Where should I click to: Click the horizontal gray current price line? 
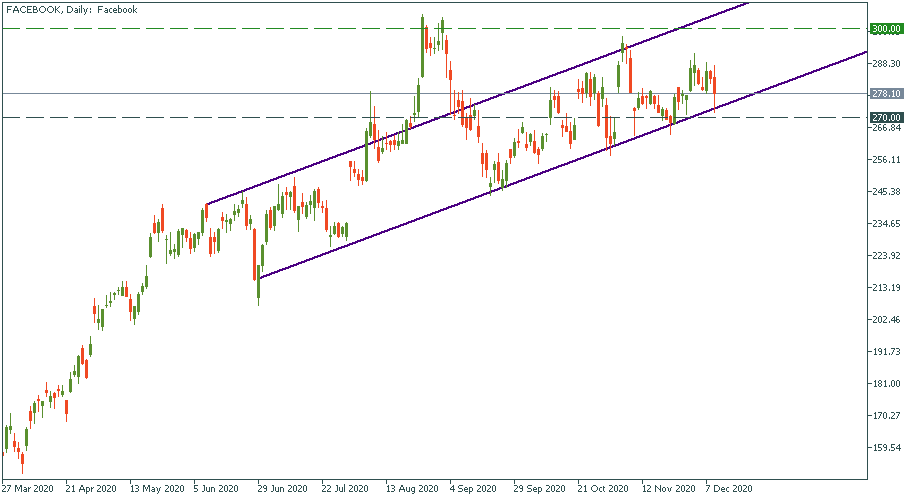point(300,94)
